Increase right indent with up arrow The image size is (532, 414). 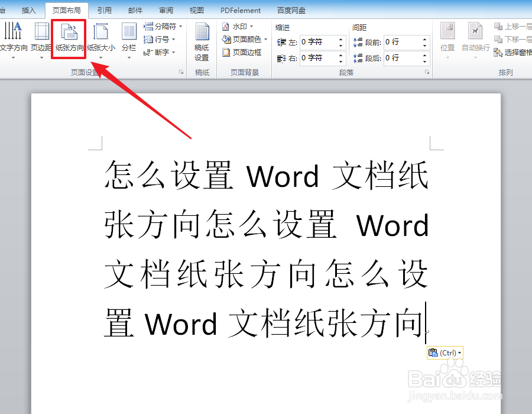pos(341,55)
